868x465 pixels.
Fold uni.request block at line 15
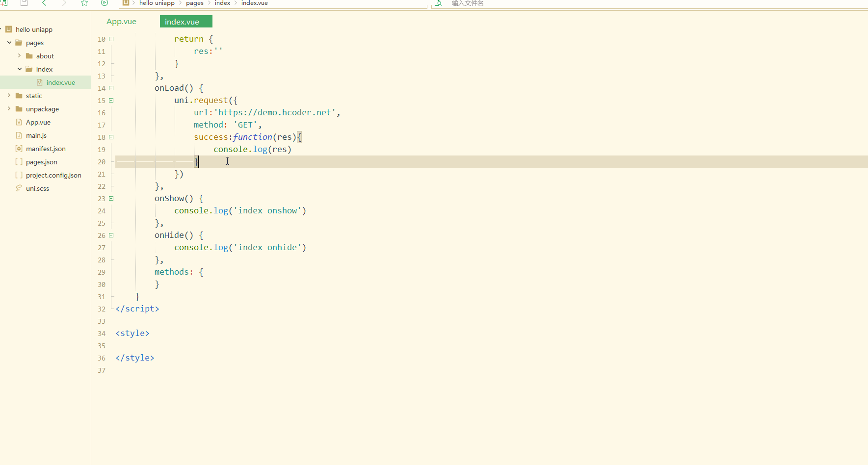111,101
